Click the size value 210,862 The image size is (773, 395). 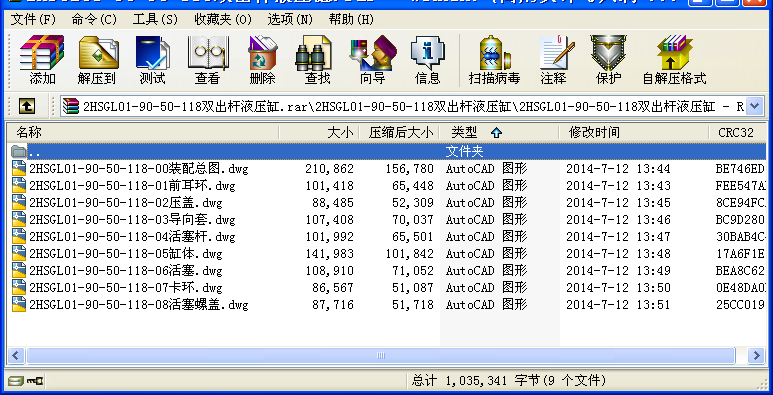[329, 169]
